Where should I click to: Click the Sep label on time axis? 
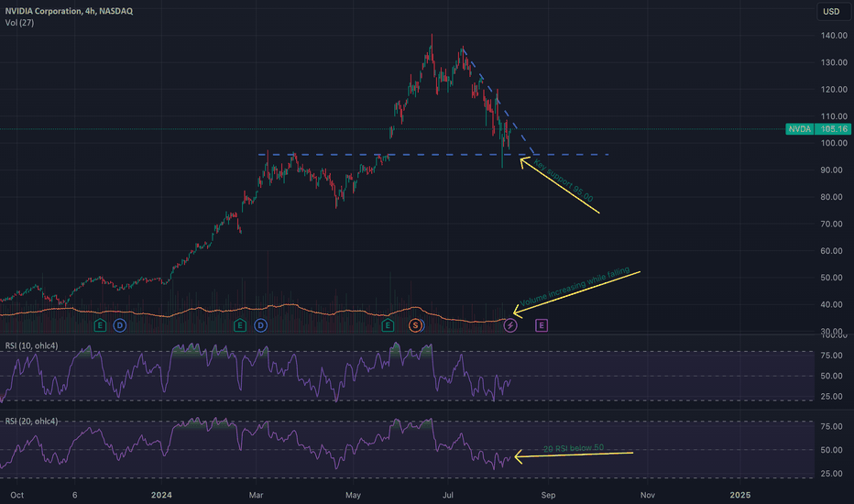(x=549, y=495)
